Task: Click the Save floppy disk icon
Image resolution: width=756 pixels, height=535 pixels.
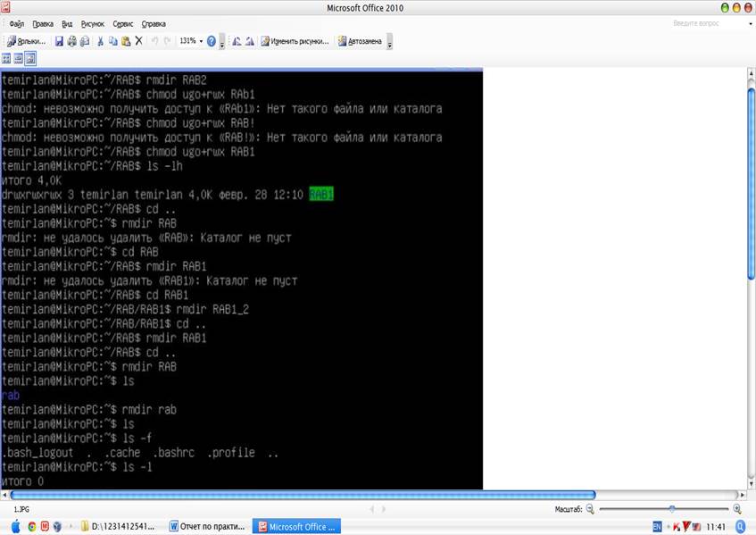Action: (59, 41)
